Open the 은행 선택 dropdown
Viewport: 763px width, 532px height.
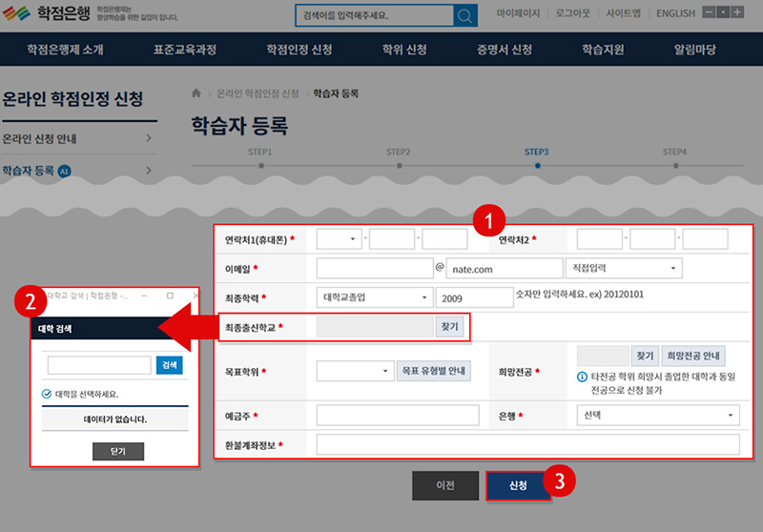click(658, 416)
